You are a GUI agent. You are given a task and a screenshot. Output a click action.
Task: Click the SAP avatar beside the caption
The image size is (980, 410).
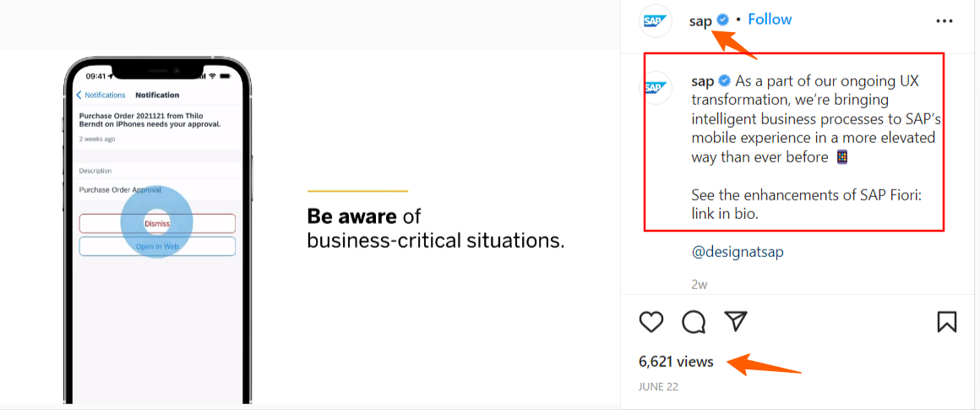[x=656, y=87]
